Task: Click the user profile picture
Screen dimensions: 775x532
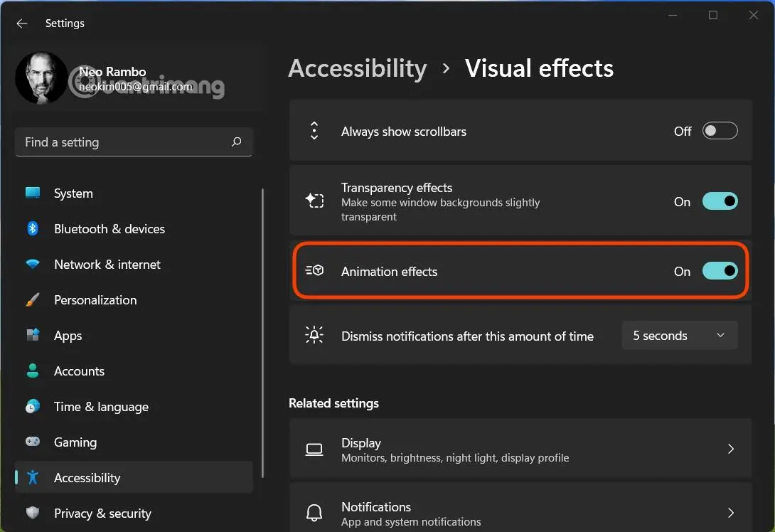Action: coord(41,78)
